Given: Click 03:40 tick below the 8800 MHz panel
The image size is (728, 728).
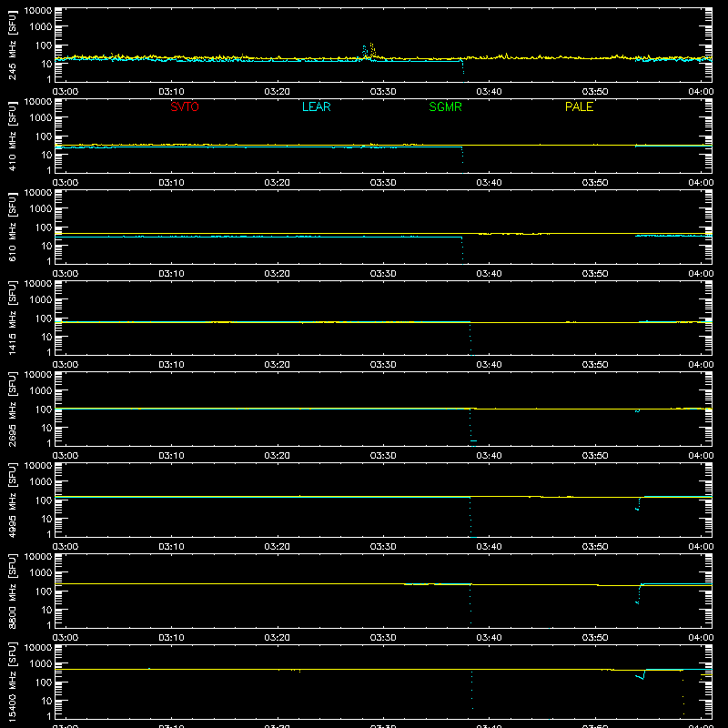Looking at the screenshot, I should point(489,638).
